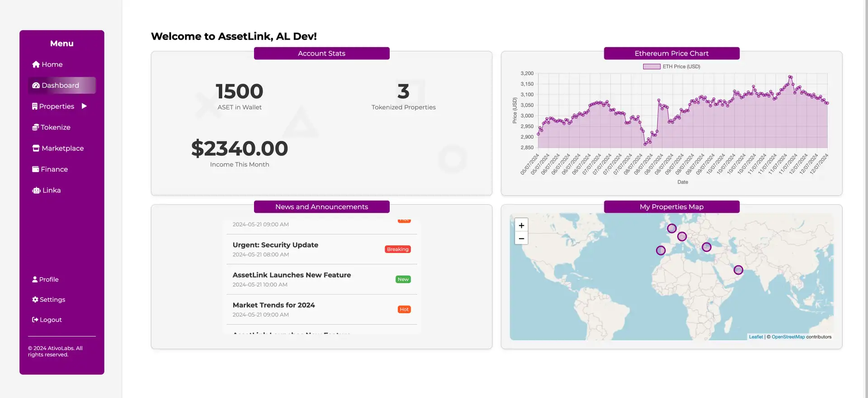
Task: Click the Finance wallet icon
Action: click(35, 169)
